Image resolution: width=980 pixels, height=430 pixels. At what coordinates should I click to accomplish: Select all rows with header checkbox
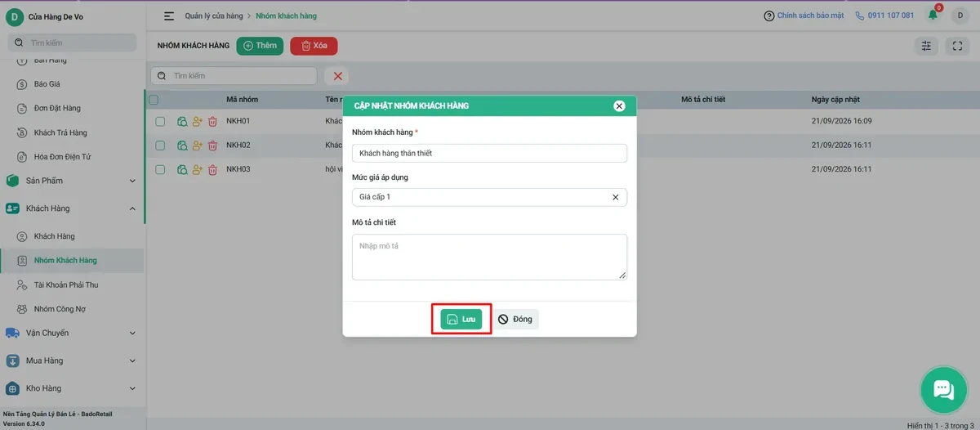point(154,100)
